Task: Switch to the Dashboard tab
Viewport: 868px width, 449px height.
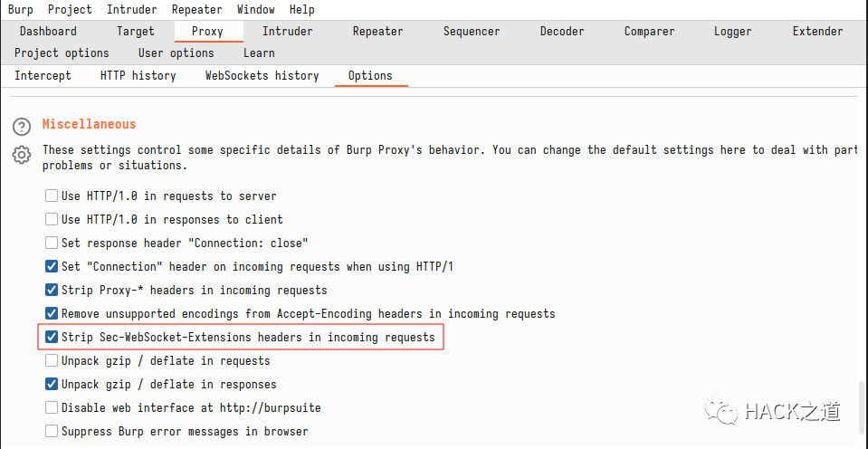Action: coord(48,31)
